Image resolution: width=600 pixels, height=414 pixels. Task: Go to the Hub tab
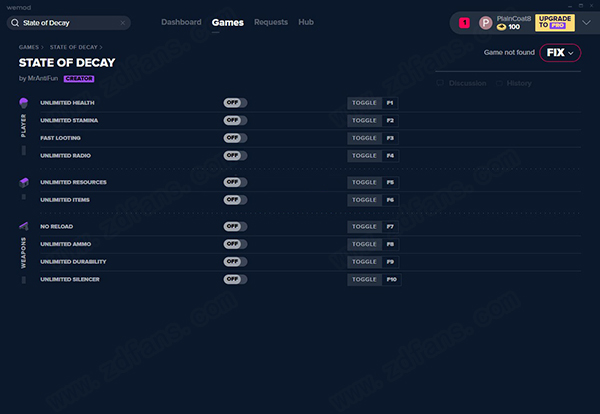(306, 22)
